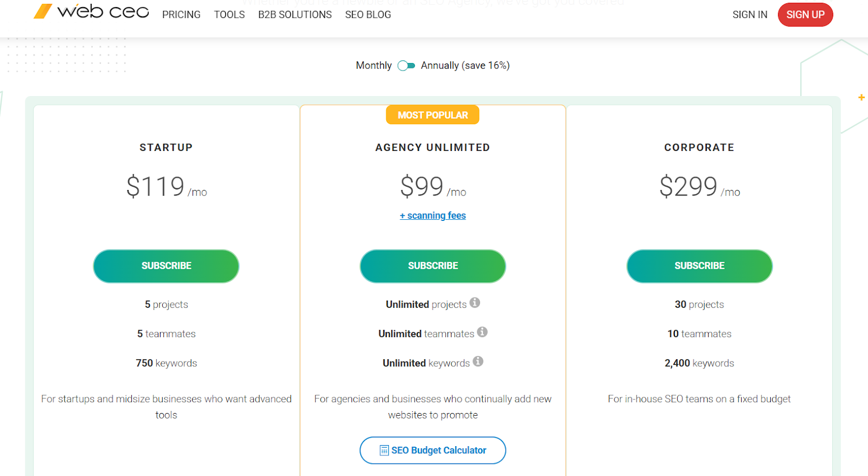The width and height of the screenshot is (868, 476).
Task: Click the Sign In link
Action: (750, 15)
